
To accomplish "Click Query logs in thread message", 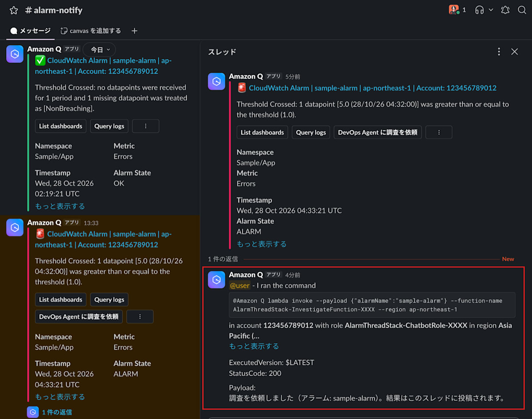I will (311, 132).
